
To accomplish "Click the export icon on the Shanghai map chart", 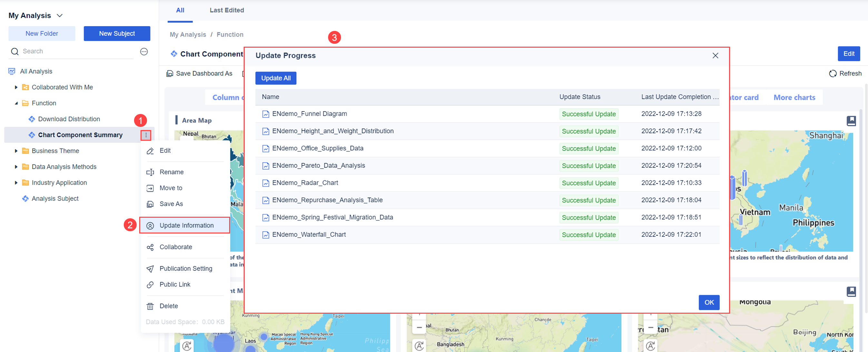I will [x=852, y=121].
